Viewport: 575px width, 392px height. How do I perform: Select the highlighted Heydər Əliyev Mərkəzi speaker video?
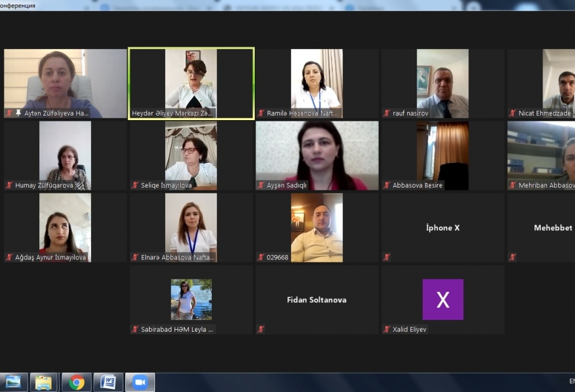(191, 83)
